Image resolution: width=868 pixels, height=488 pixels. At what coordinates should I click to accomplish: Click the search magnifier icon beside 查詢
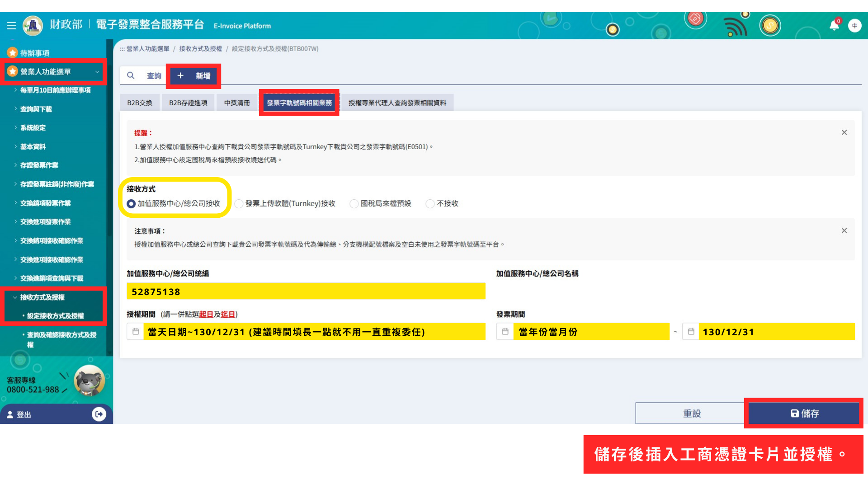(x=131, y=75)
